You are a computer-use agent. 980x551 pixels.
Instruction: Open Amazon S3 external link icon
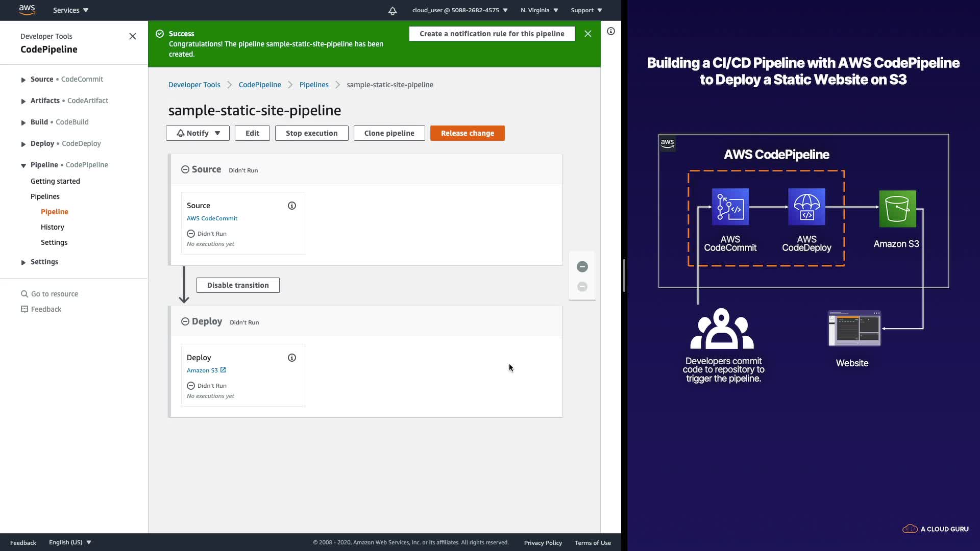[x=223, y=370]
